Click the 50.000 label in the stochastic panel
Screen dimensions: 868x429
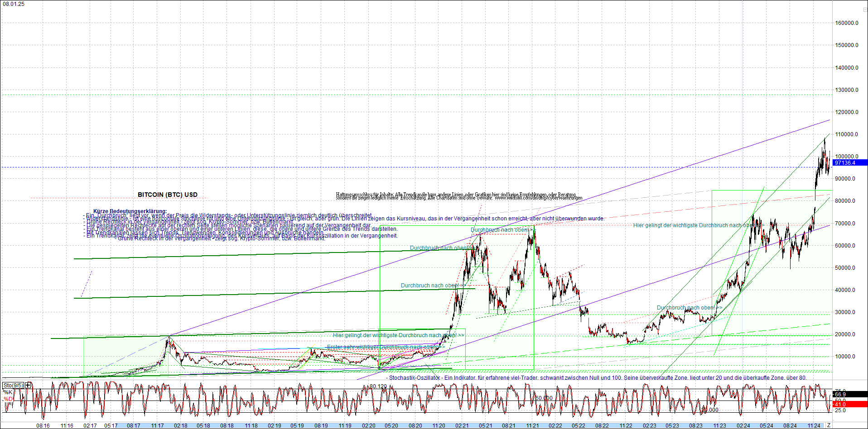point(544,398)
